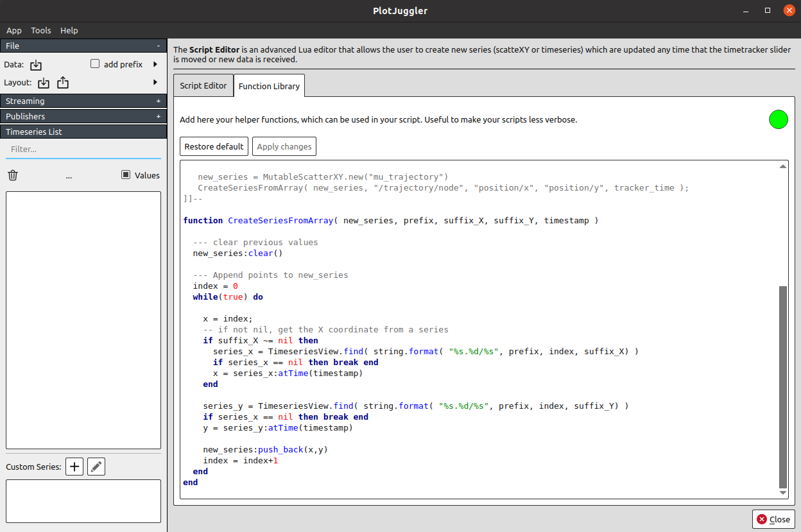The height and width of the screenshot is (532, 801).
Task: Toggle the Values checkbox
Action: 126,175
